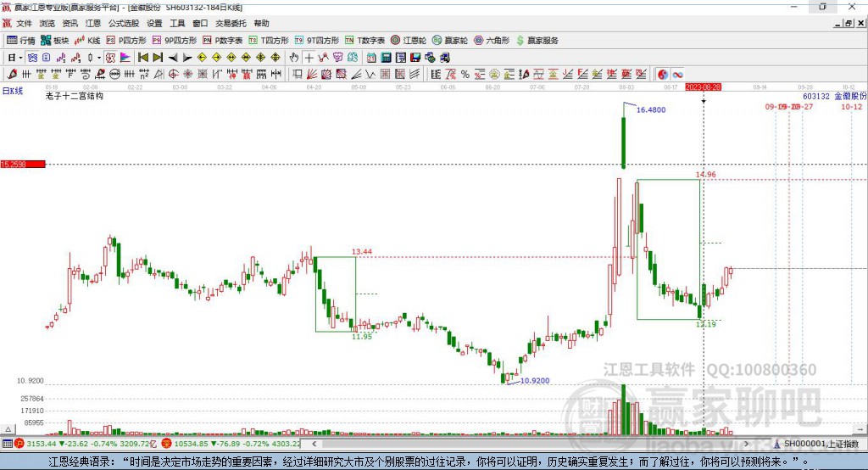Open the 六角形 hexagon tool
The width and height of the screenshot is (868, 470).
pyautogui.click(x=492, y=41)
